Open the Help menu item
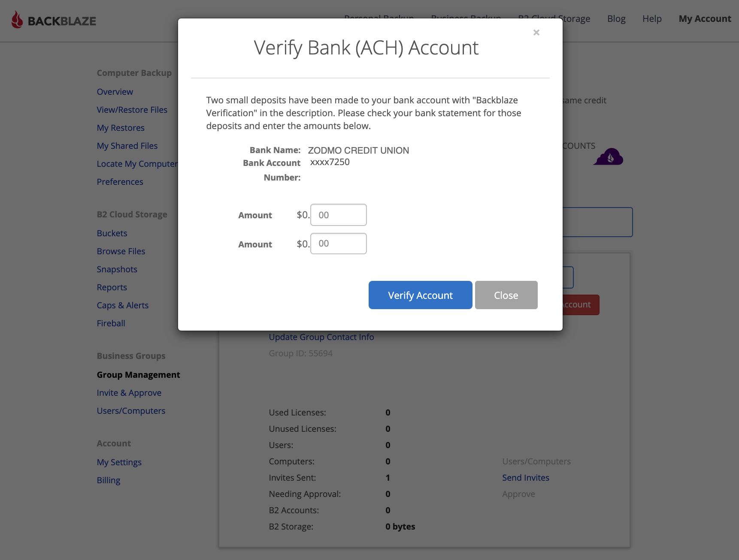This screenshot has width=739, height=560. (x=652, y=19)
